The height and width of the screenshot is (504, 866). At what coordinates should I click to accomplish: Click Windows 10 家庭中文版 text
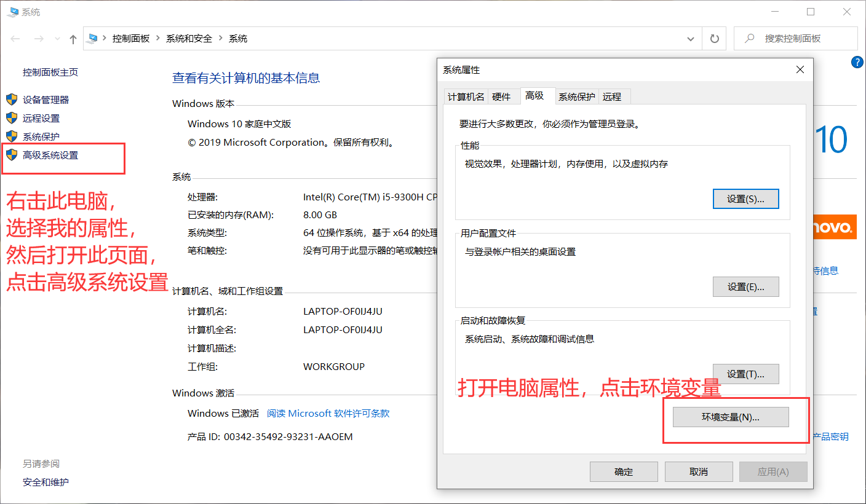click(239, 124)
